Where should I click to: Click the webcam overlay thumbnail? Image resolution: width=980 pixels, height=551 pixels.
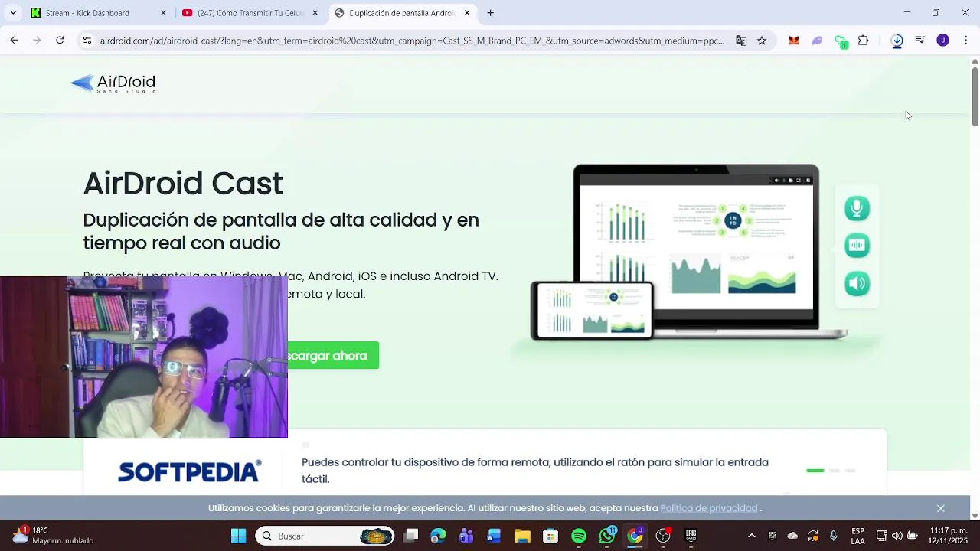144,357
